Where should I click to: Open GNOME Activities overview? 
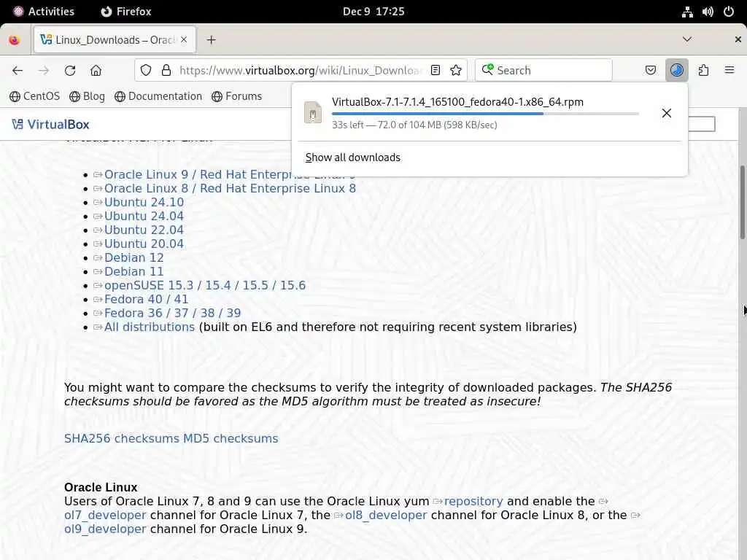tap(43, 12)
